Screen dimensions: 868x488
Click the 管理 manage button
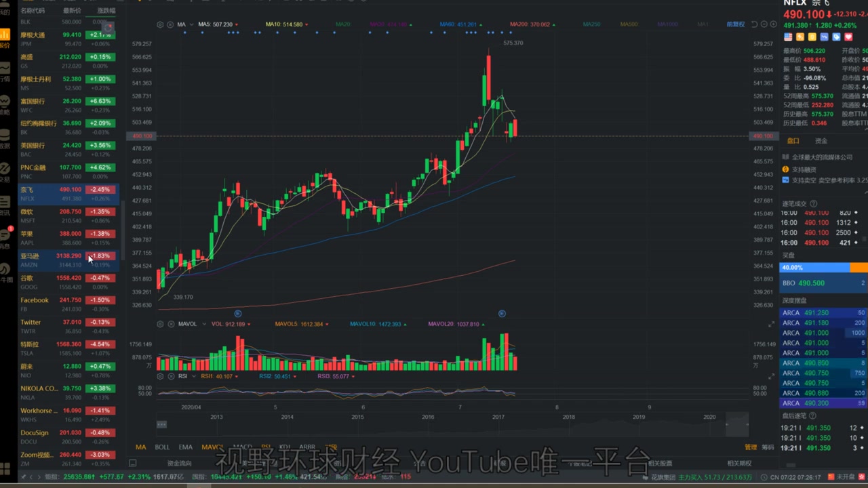(751, 447)
